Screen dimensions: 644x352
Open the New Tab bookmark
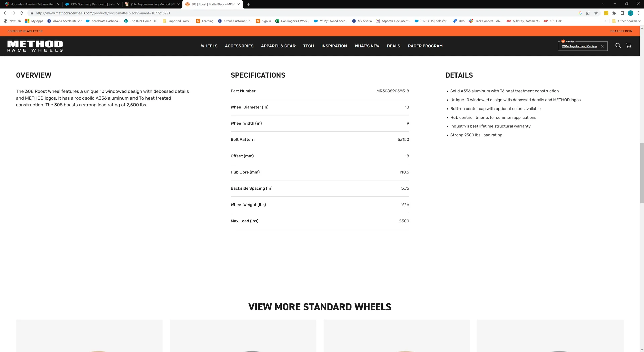(12, 21)
